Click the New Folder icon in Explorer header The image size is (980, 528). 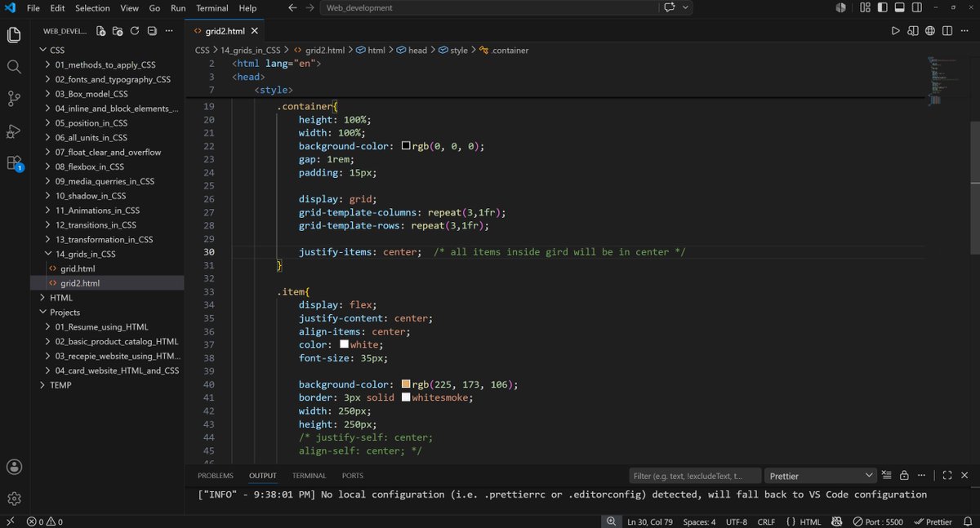tap(118, 31)
